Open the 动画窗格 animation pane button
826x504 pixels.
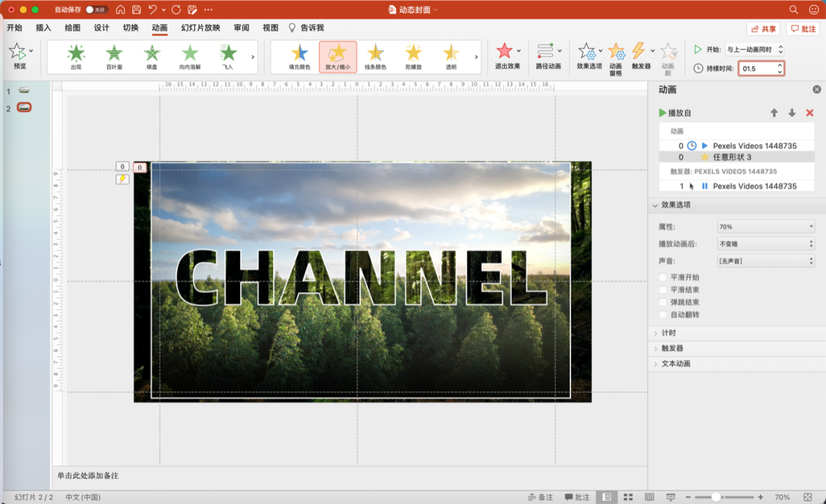tap(616, 58)
